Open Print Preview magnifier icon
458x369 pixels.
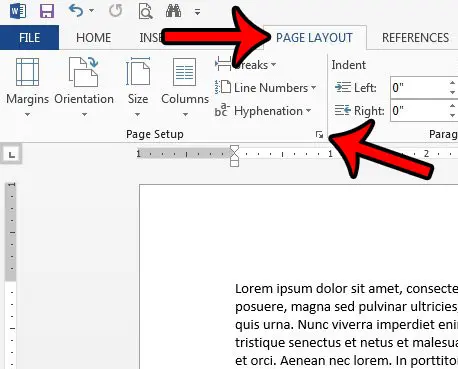(x=145, y=11)
